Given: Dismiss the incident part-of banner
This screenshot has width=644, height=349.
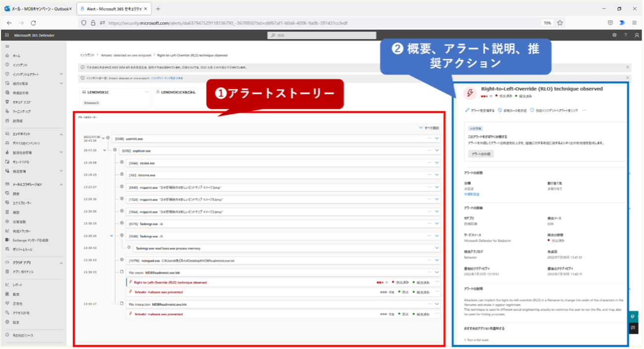Looking at the screenshot, I should coord(628,78).
